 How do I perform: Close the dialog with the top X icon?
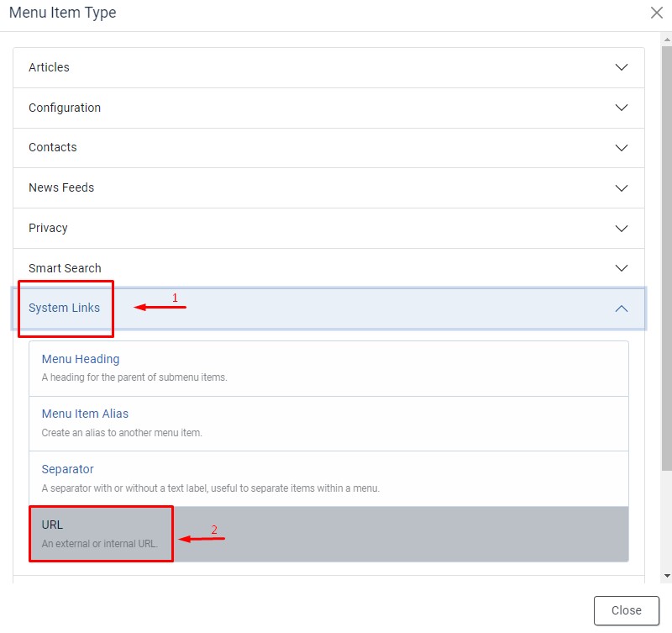[656, 13]
